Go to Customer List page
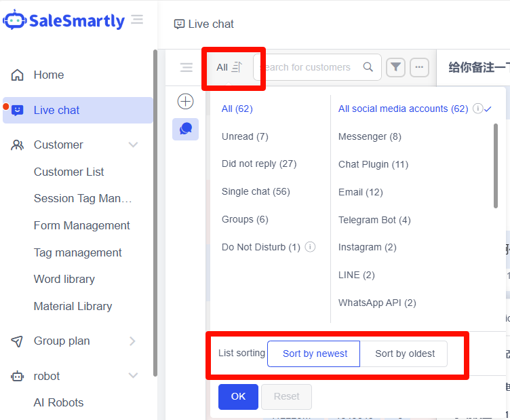Screen dimensions: 510x420 click(x=69, y=172)
